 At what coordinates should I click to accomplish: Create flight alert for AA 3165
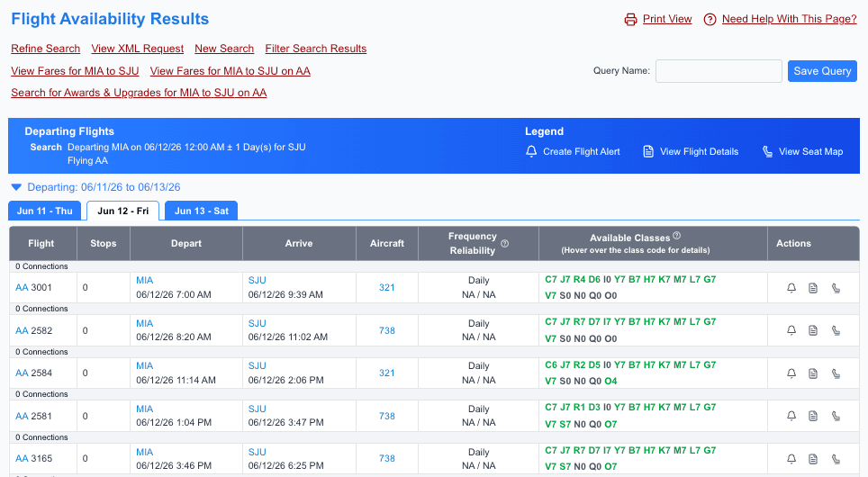click(x=791, y=459)
